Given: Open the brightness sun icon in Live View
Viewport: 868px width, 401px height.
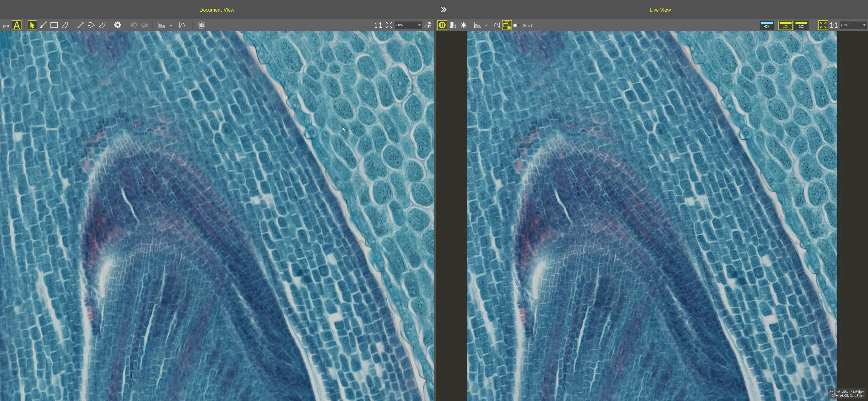Looking at the screenshot, I should pyautogui.click(x=464, y=25).
